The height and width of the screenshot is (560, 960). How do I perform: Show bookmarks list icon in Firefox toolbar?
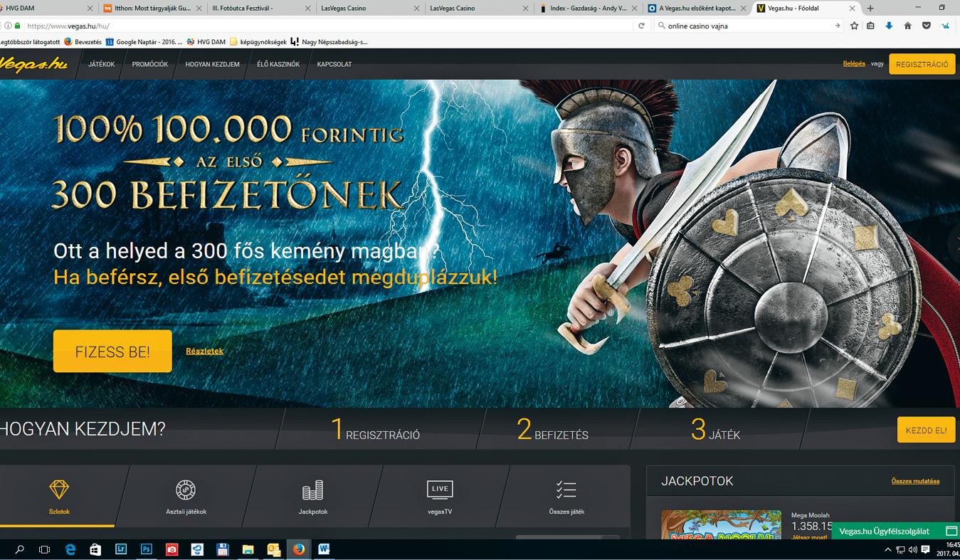(871, 26)
